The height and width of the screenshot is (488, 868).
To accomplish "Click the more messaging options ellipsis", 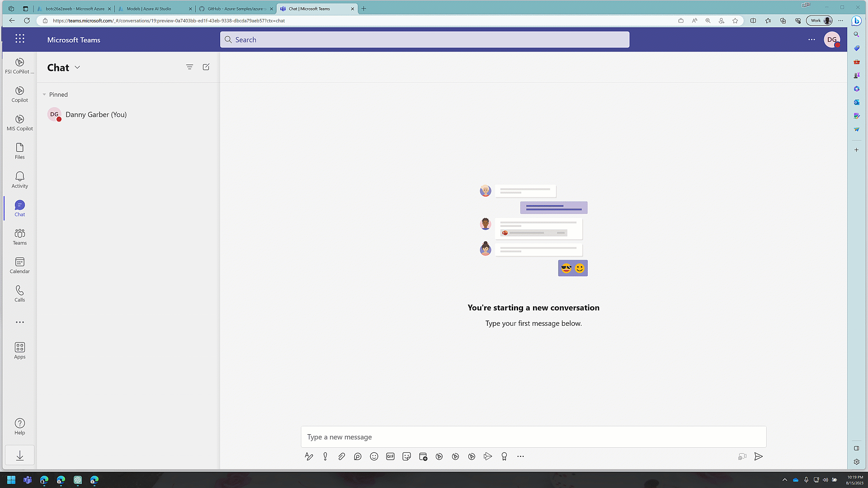I will 520,456.
